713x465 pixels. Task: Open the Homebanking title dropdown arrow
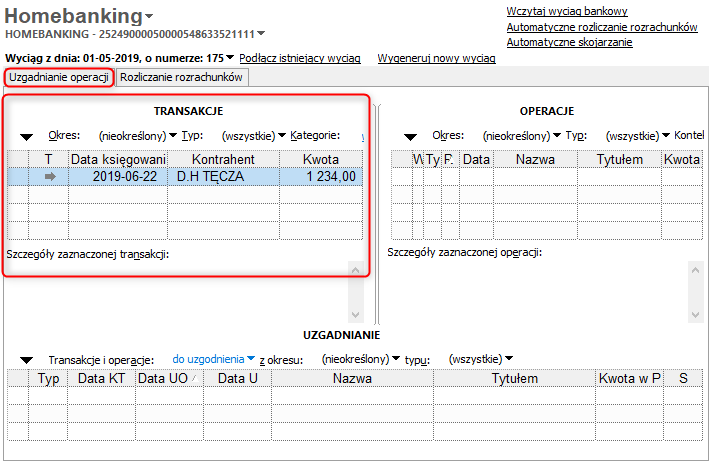pos(149,17)
